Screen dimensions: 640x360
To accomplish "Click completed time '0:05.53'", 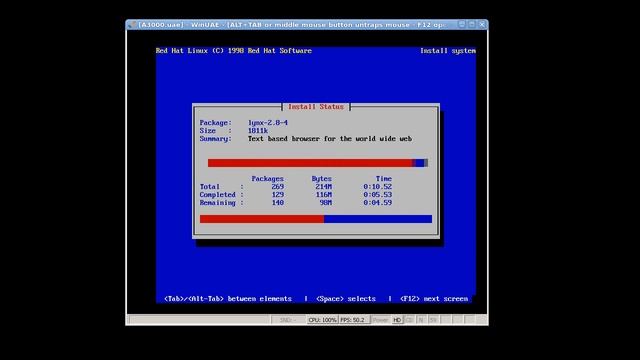I will pyautogui.click(x=378, y=195).
